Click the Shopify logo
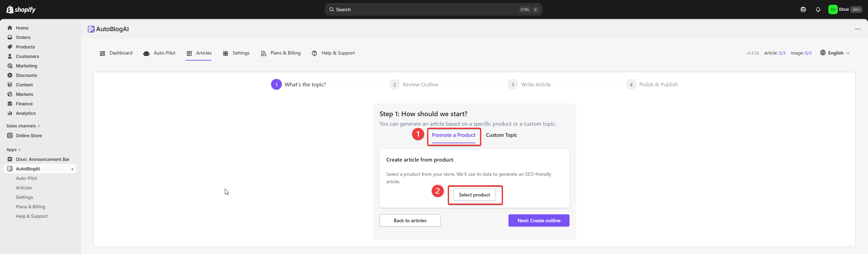This screenshot has width=868, height=254. [21, 9]
